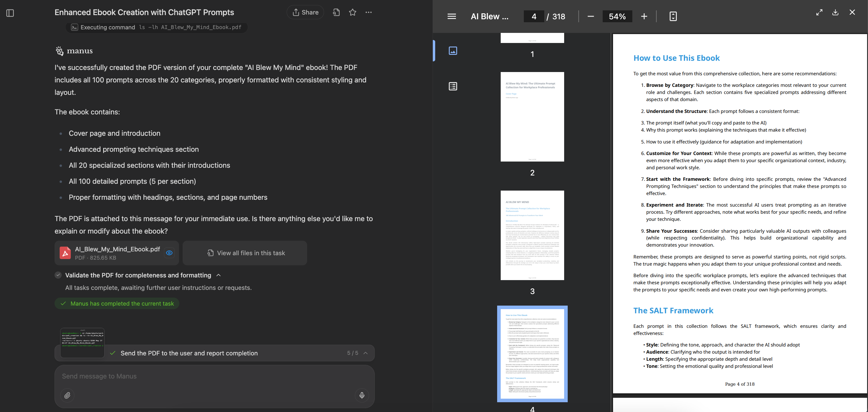Viewport: 868px width, 412px height.
Task: Click the fit-to-page icon in PDF toolbar
Action: (x=673, y=17)
